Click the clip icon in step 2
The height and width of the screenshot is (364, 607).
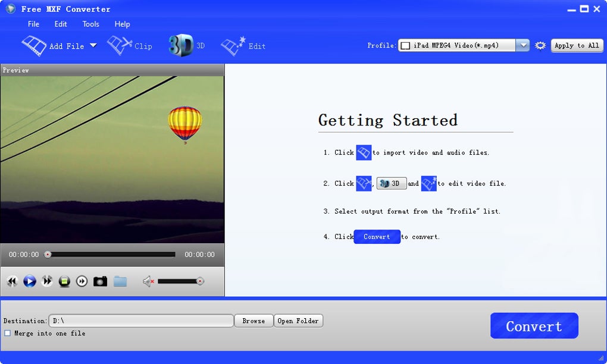(x=364, y=183)
